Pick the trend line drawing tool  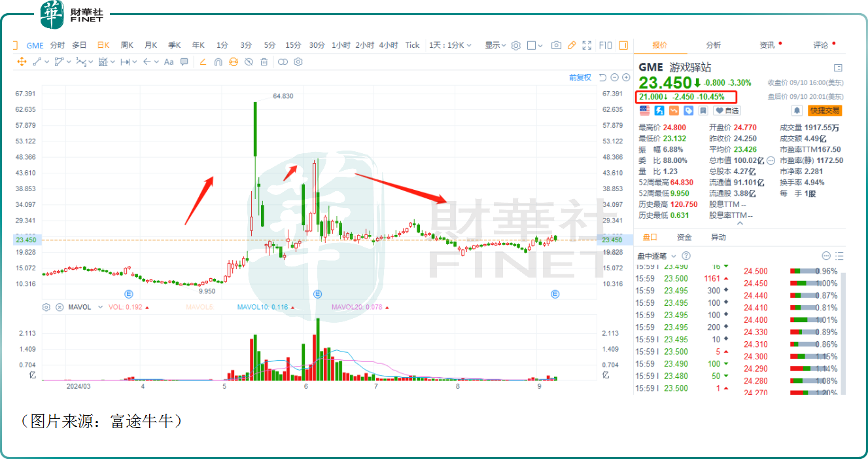click(x=37, y=62)
